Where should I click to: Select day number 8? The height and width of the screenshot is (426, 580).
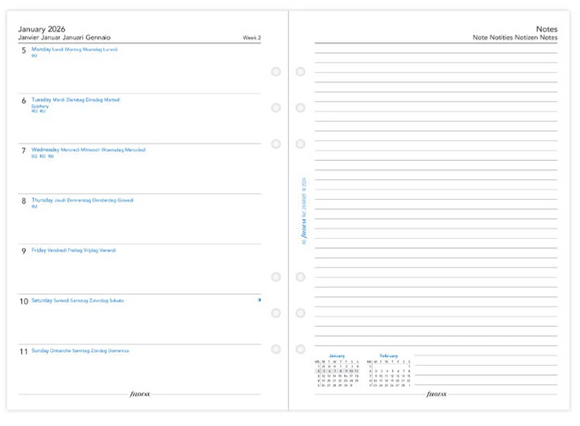24,201
